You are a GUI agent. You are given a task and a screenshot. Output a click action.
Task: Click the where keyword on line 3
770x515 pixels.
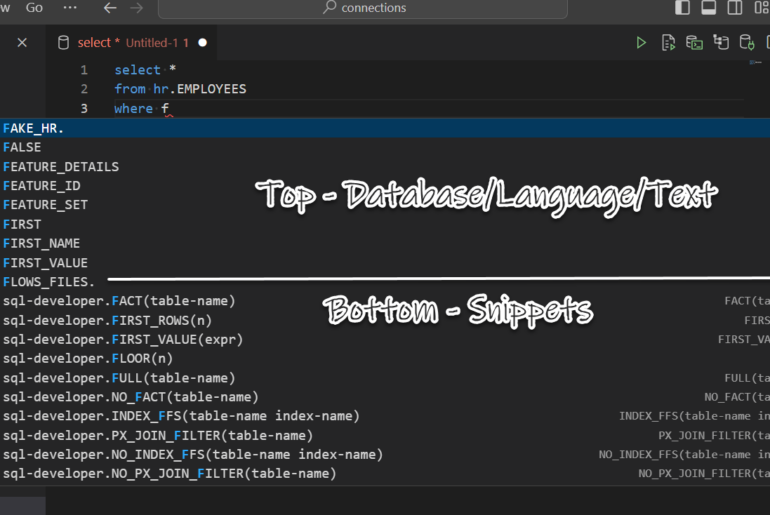[133, 108]
